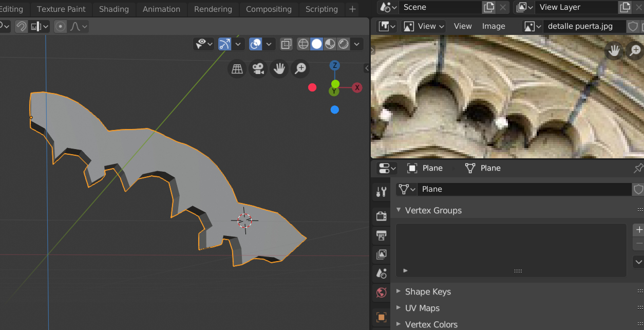Switch to Wireframe viewport shading
This screenshot has width=644, height=330.
tap(304, 44)
